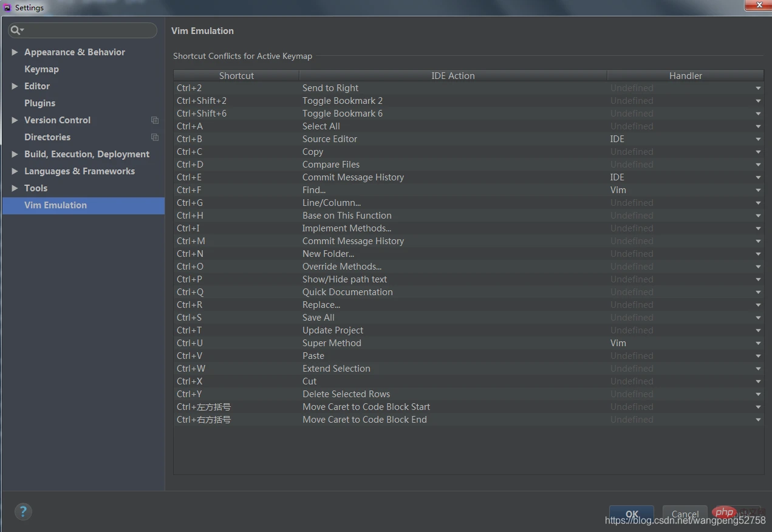Expand the Languages & Frameworks node
Image resolution: width=772 pixels, height=532 pixels.
(x=15, y=171)
